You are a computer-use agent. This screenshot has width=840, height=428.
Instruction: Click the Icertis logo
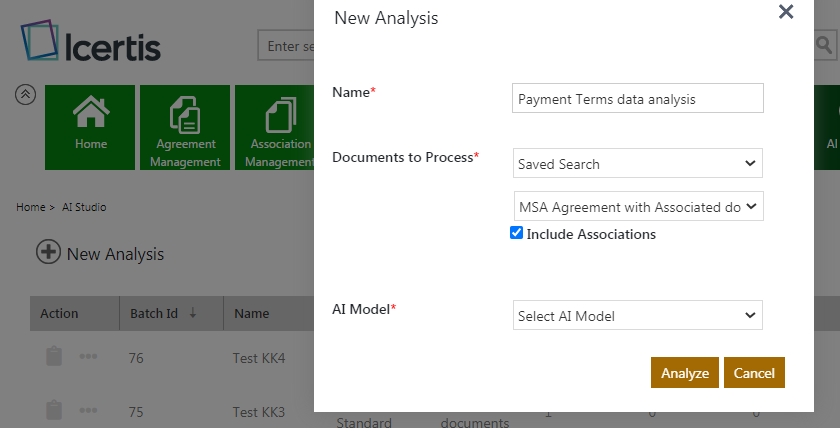click(x=90, y=44)
